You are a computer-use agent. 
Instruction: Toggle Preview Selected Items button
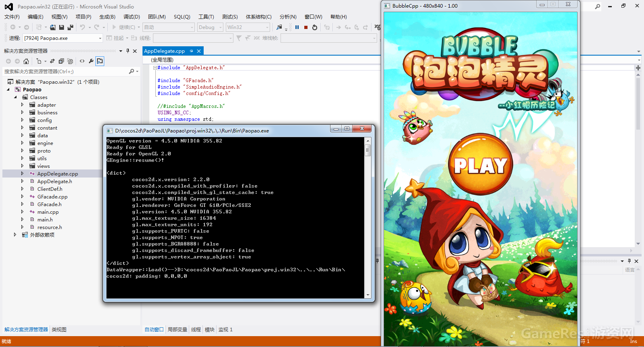pos(100,61)
